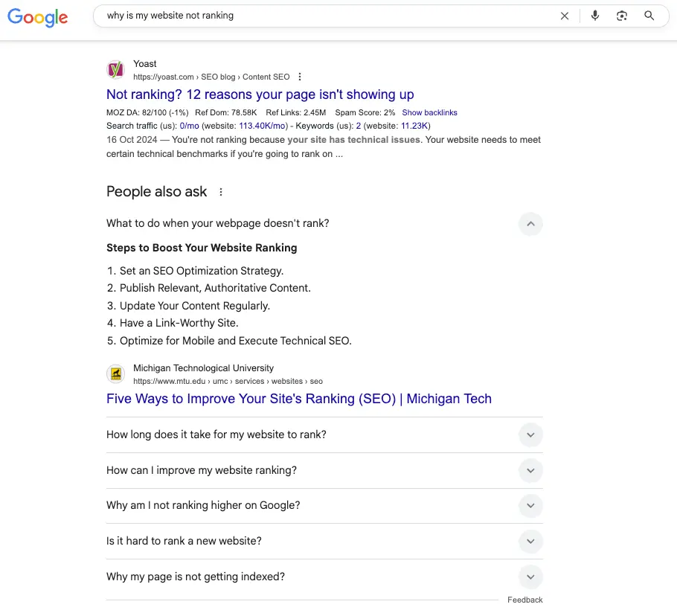Image resolution: width=677 pixels, height=616 pixels.
Task: Click 'Update Your Content Regularly' item
Action: (x=195, y=306)
